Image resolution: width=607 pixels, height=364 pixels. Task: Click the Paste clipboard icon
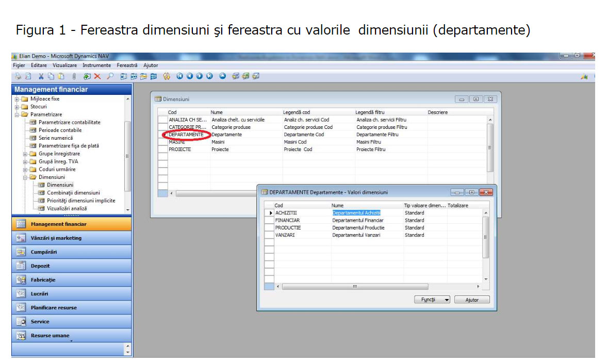tap(61, 76)
